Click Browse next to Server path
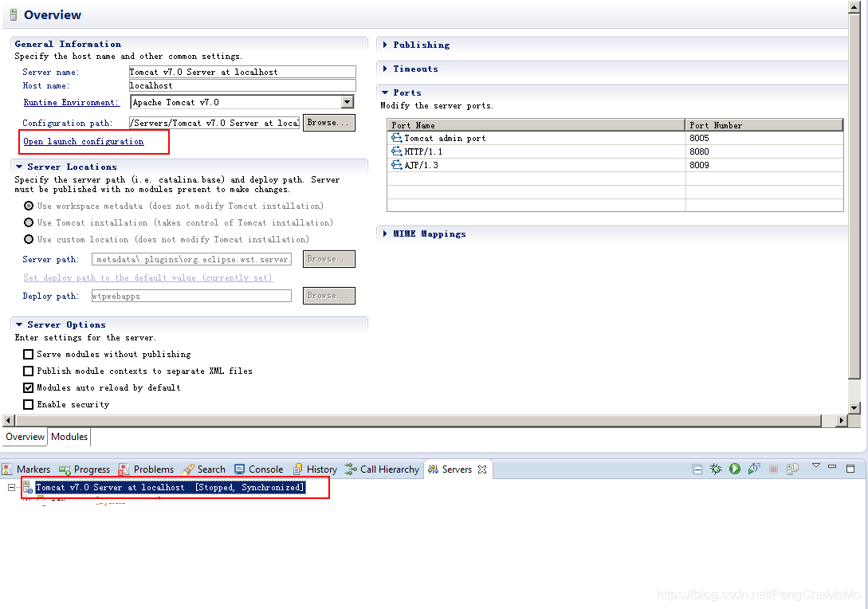Viewport: 868px width, 609px height. (329, 258)
